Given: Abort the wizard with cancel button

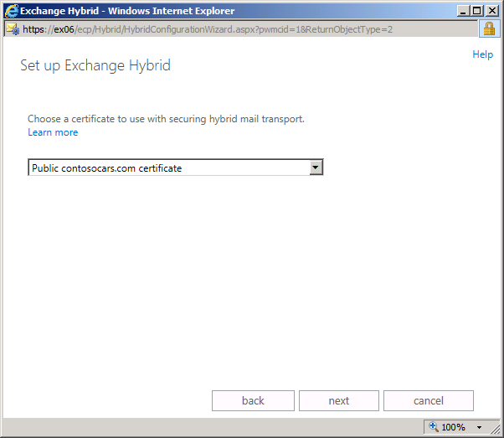Looking at the screenshot, I should 429,400.
